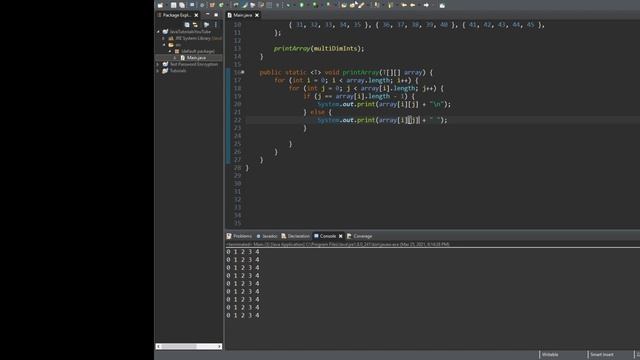
Task: Click the New file toolbar icon
Action: tap(160, 5)
